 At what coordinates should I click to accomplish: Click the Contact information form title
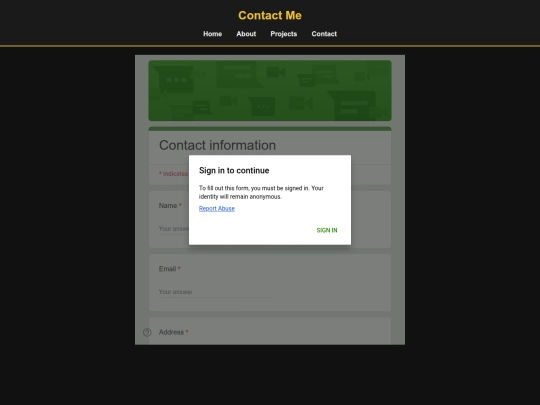[x=217, y=145]
